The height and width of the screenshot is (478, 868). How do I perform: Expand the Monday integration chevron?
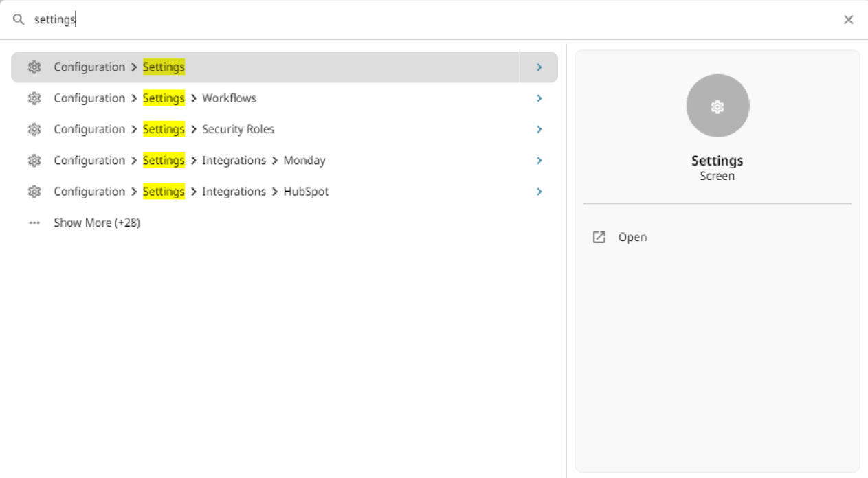pos(539,160)
